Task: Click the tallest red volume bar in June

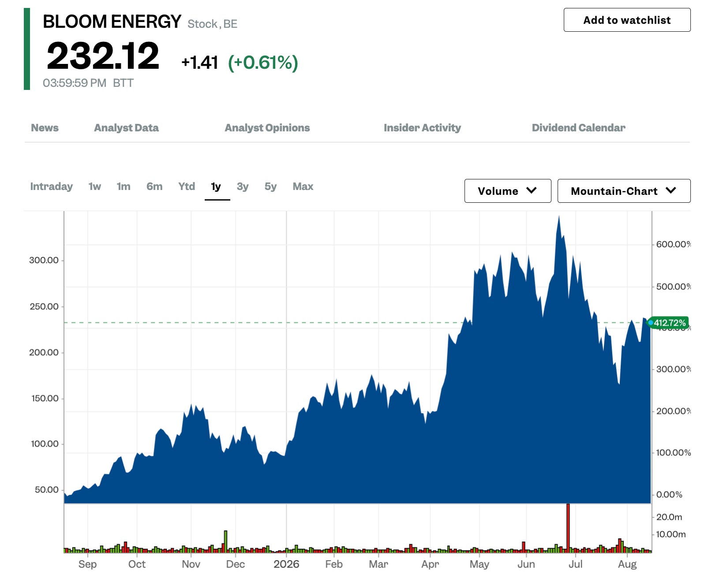Action: click(568, 528)
